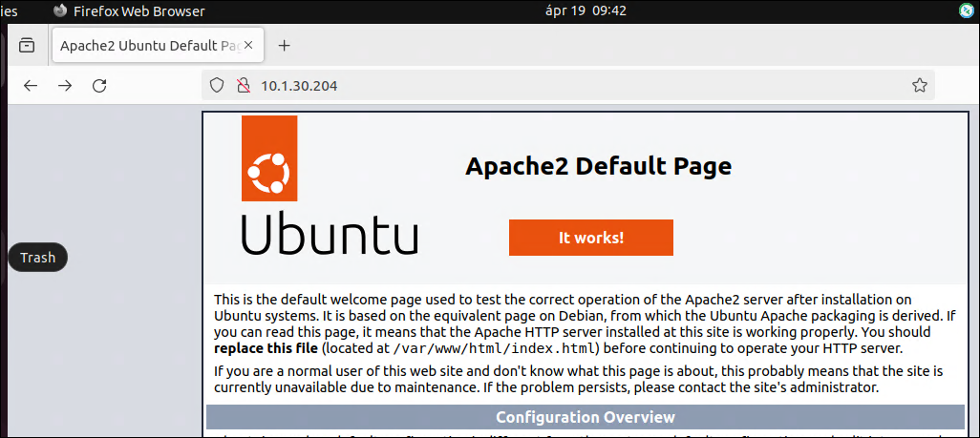This screenshot has height=438, width=980.
Task: Open the Firefox Web Browser app menu
Action: pyautogui.click(x=129, y=10)
